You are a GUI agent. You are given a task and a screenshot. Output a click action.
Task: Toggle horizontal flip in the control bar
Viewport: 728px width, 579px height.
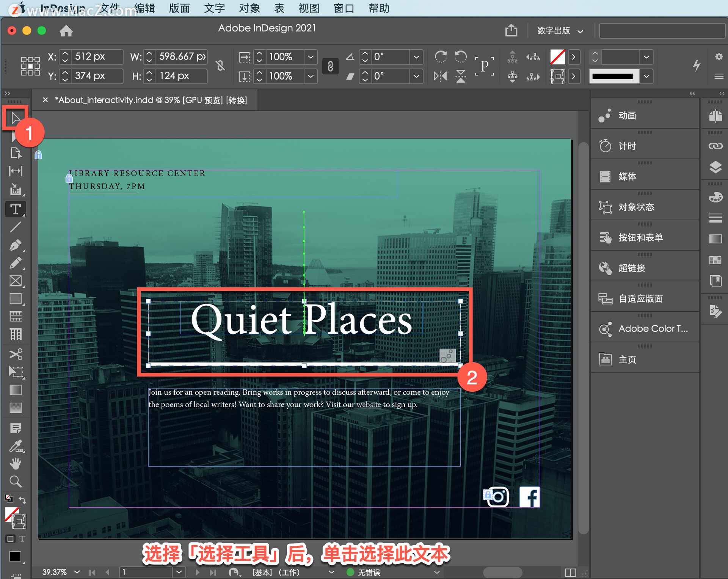440,76
